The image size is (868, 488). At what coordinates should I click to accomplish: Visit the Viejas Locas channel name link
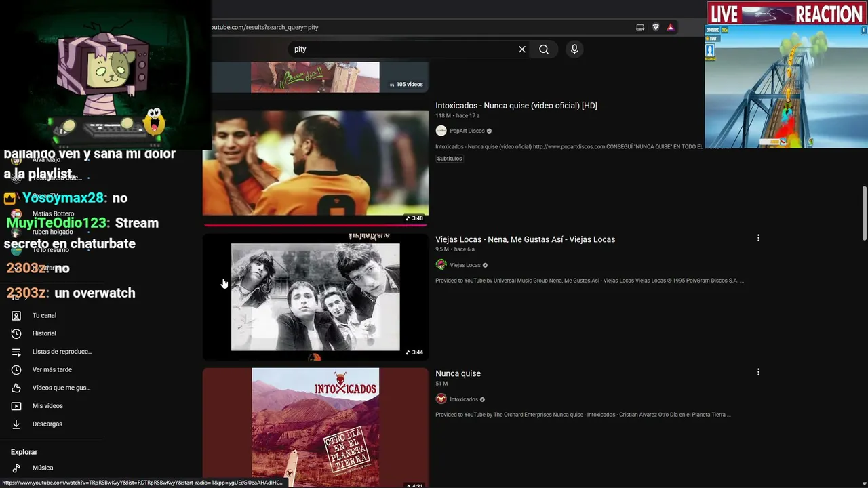pos(465,265)
